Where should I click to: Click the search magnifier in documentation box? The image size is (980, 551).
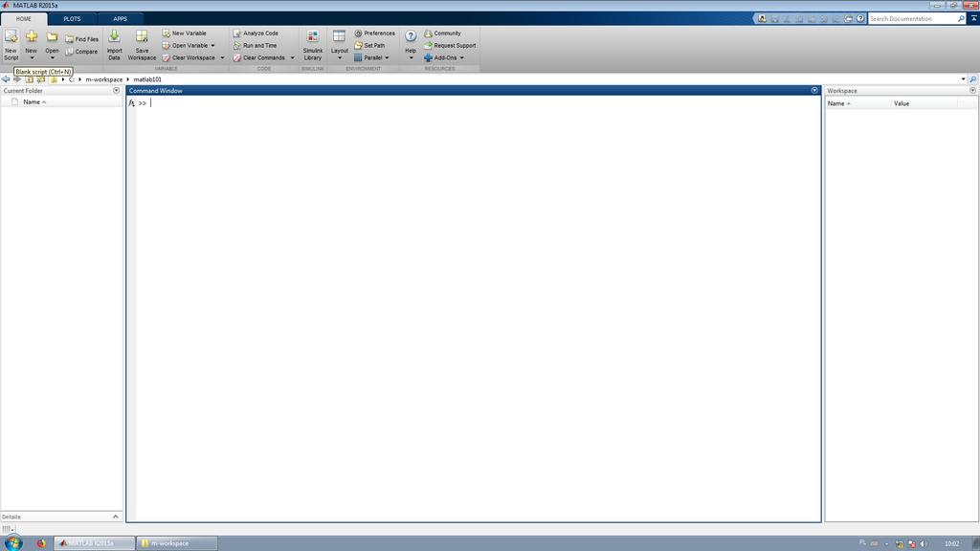pyautogui.click(x=961, y=19)
